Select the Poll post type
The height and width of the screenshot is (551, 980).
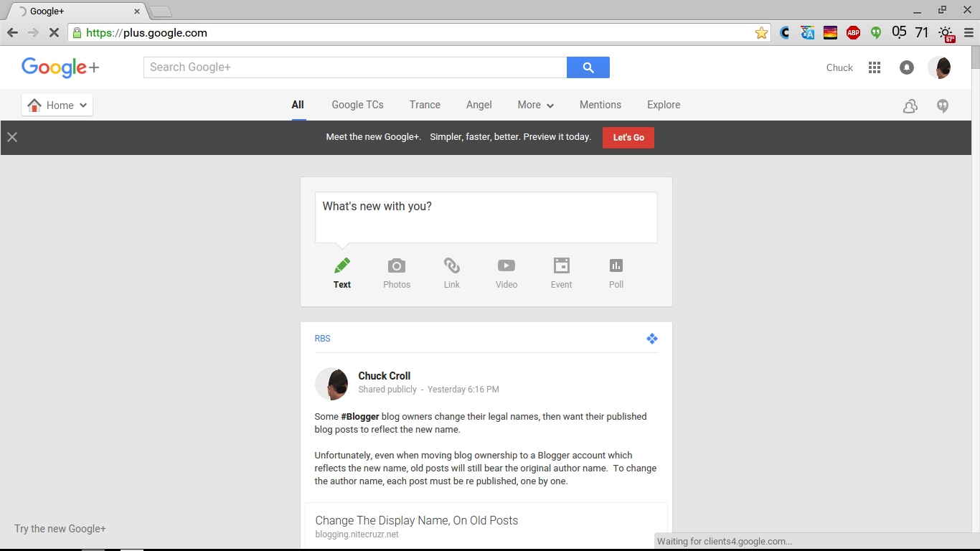pos(616,273)
